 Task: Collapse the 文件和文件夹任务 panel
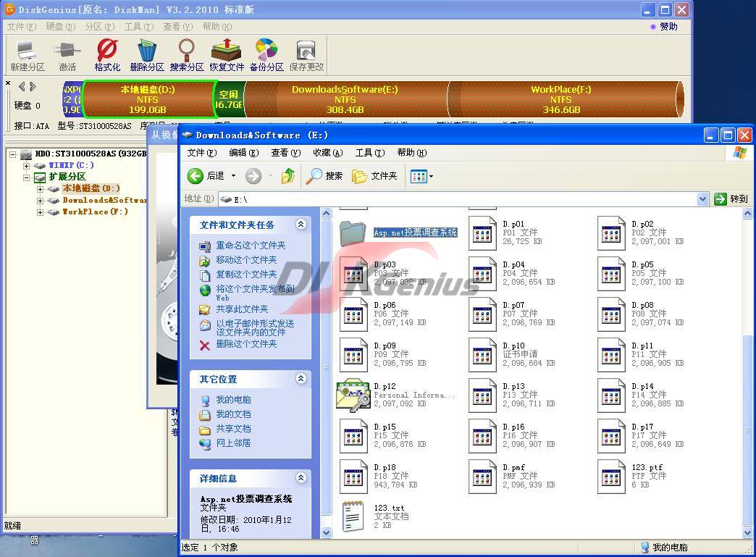click(301, 225)
